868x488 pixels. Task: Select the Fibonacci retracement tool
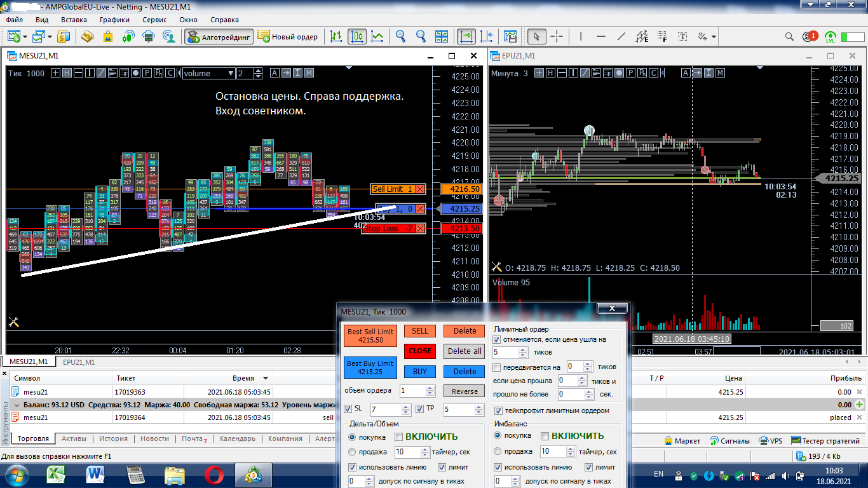tap(662, 36)
